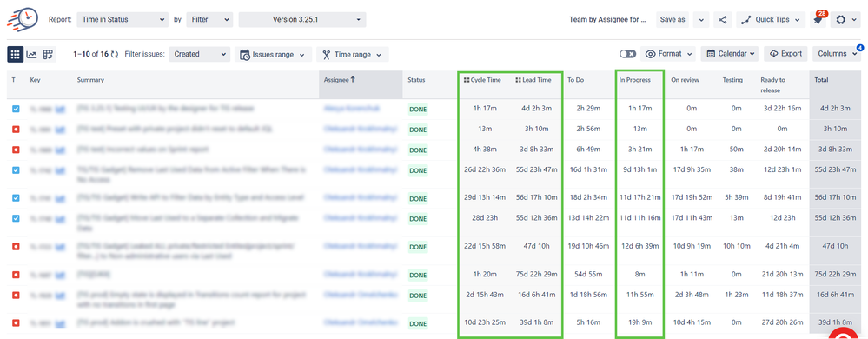
Task: Open the by Filter dropdown
Action: pyautogui.click(x=209, y=19)
